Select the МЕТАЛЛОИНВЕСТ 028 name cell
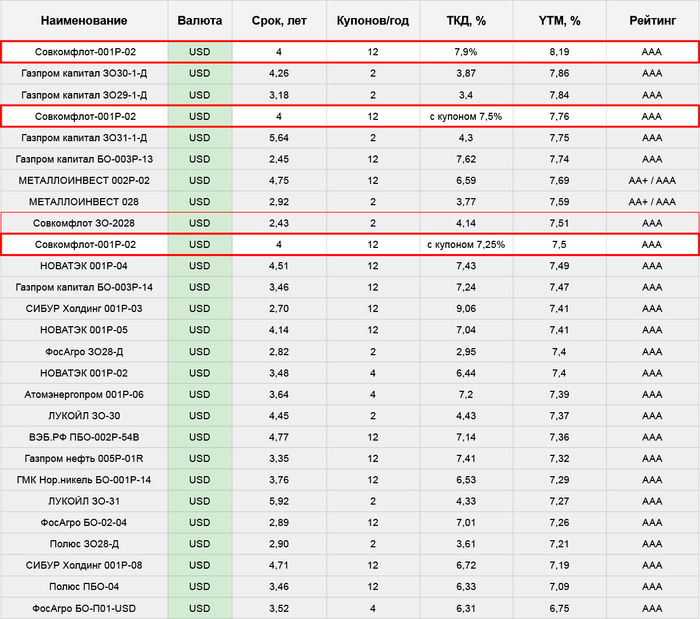Screen dimensions: 700x619 [x=85, y=201]
